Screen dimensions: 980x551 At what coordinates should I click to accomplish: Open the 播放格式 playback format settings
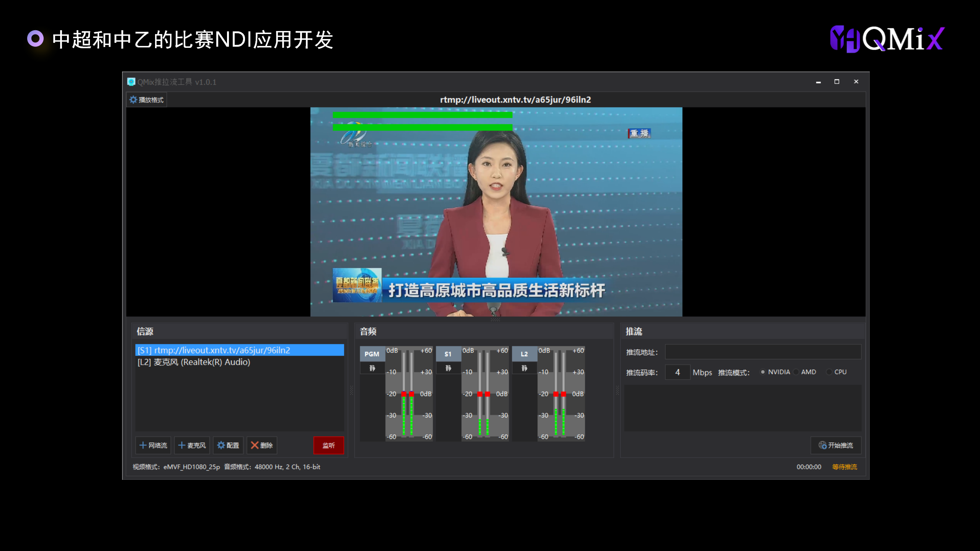147,100
